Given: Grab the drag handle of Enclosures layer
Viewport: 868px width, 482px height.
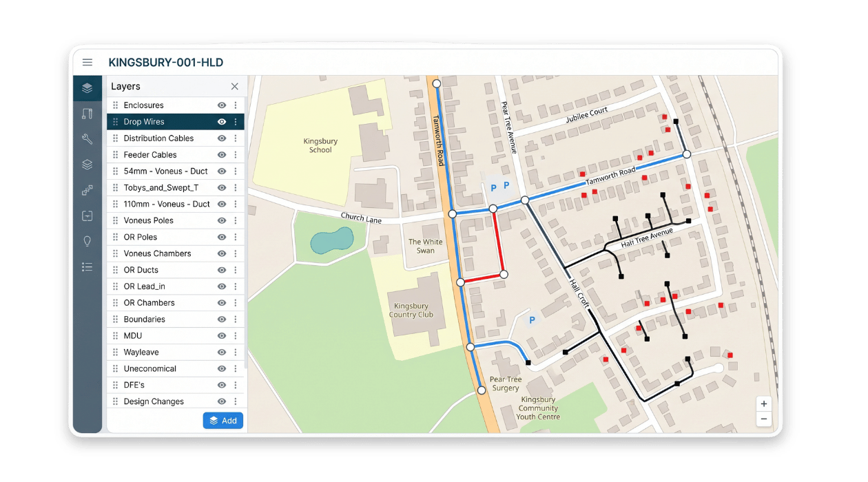Looking at the screenshot, I should (x=115, y=105).
